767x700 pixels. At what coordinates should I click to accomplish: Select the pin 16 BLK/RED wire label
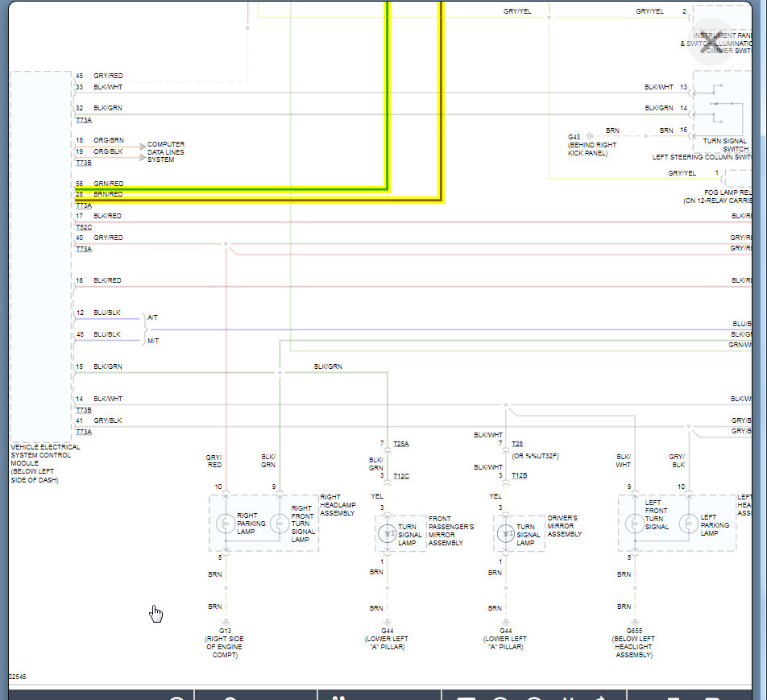tap(108, 280)
